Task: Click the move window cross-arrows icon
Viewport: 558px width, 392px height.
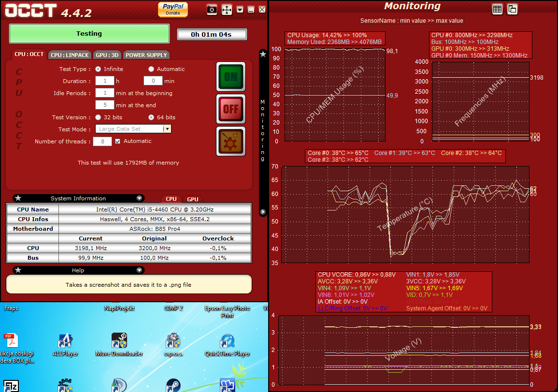Action: coord(227,10)
